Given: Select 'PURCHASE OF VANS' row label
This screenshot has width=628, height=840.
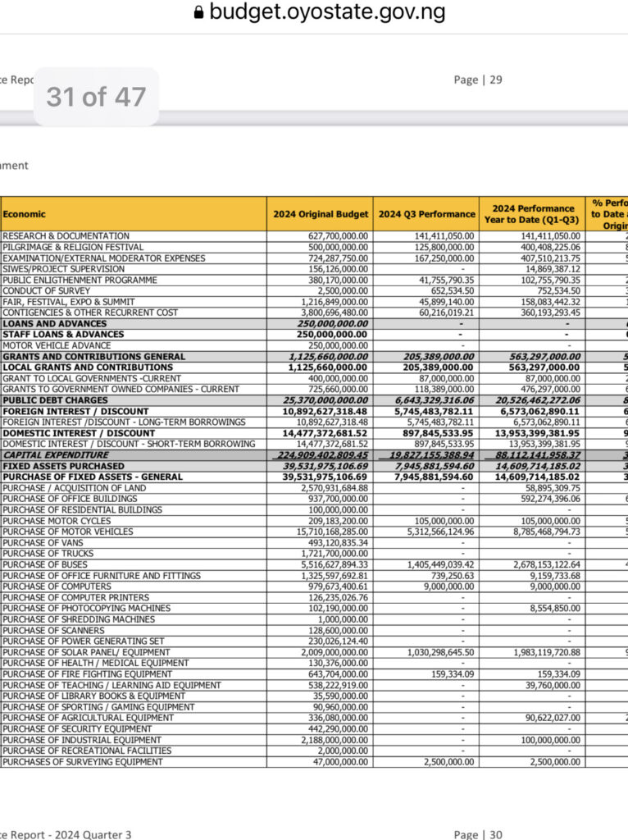Looking at the screenshot, I should pyautogui.click(x=43, y=543).
